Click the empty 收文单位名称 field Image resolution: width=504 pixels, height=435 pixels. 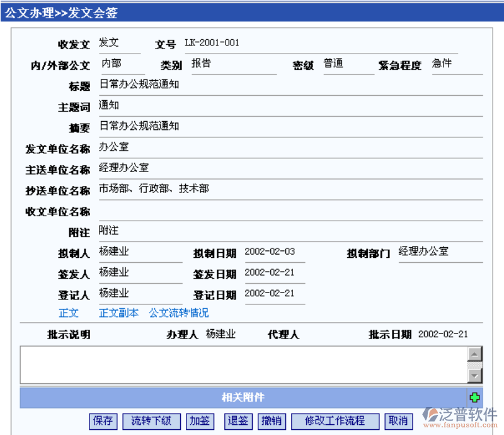point(290,211)
